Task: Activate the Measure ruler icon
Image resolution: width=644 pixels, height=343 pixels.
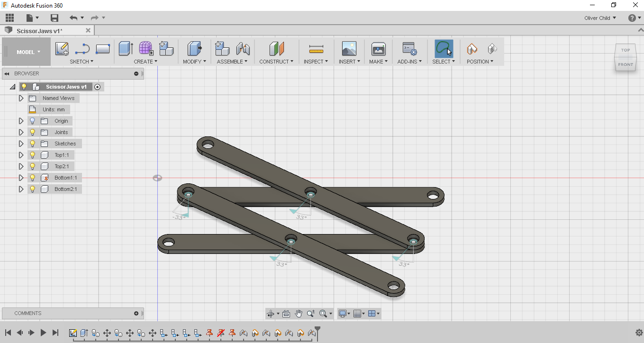Action: tap(316, 49)
